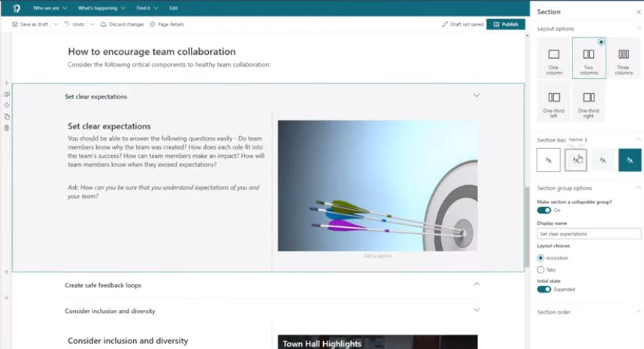Viewport: 644px width, 349px height.
Task: Select the One column layout
Action: [554, 58]
